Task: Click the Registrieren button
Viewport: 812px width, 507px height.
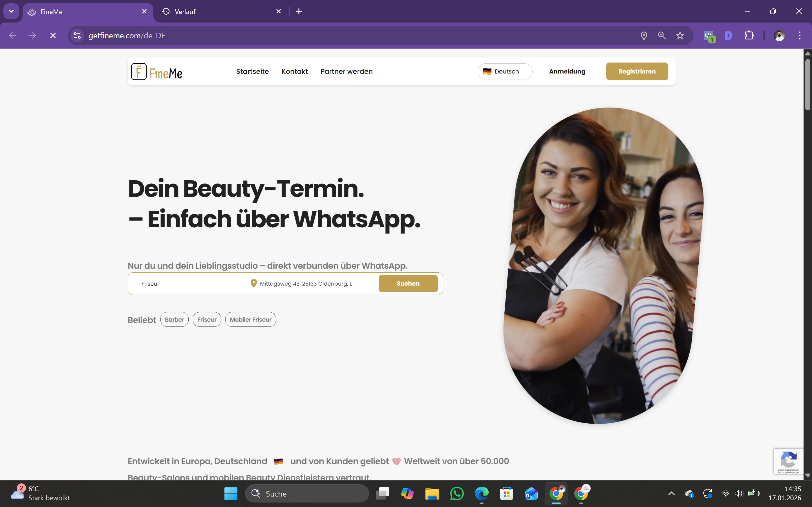Action: click(x=637, y=72)
